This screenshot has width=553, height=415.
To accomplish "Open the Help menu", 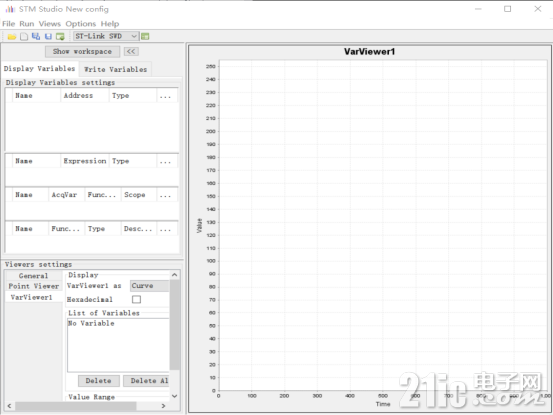I will [110, 24].
